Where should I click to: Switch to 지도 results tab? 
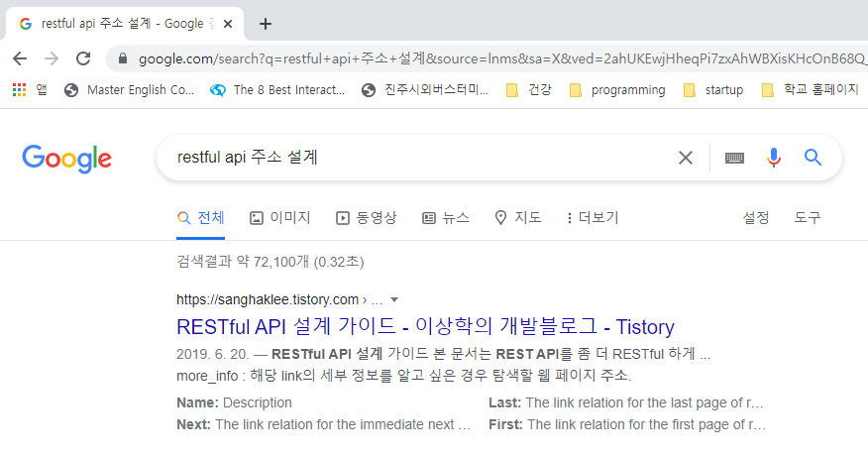point(517,218)
